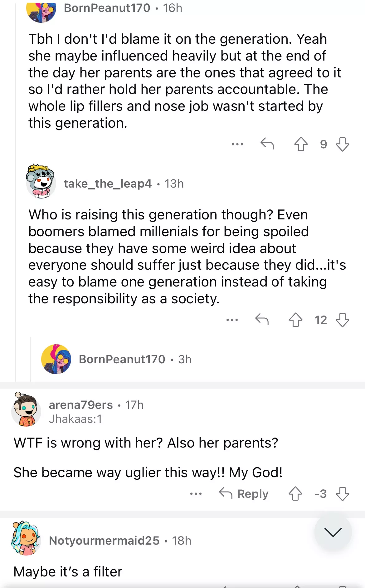Downvote arena79ers' comment scored -3

[x=342, y=494]
